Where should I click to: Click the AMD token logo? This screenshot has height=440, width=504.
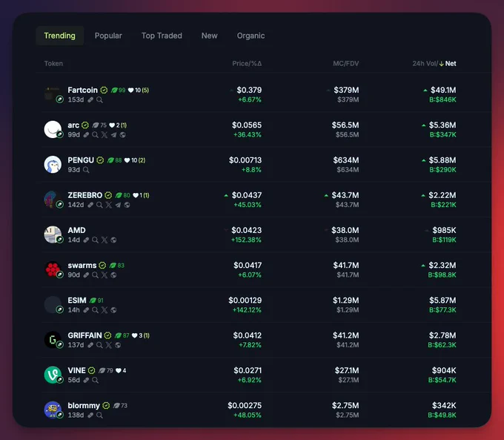(53, 234)
